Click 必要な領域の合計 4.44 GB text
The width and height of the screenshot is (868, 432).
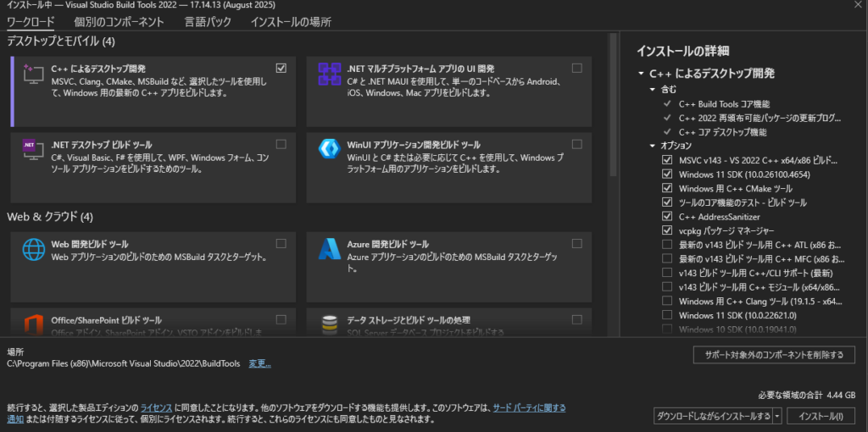[x=808, y=396]
